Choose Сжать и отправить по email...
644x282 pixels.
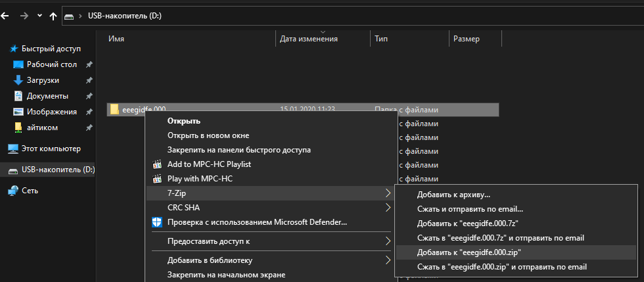tap(470, 209)
